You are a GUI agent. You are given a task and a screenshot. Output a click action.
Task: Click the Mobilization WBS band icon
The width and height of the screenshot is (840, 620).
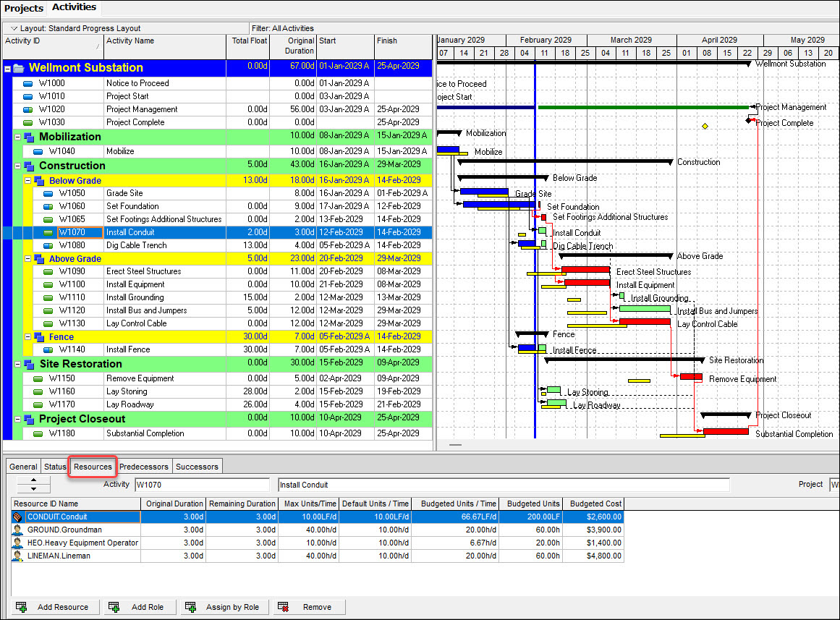29,137
